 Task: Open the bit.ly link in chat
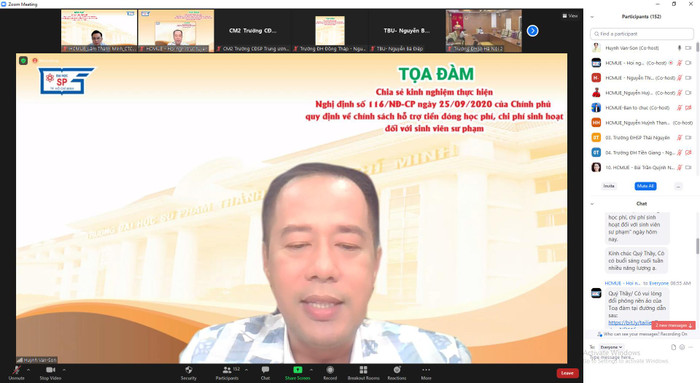coord(630,322)
